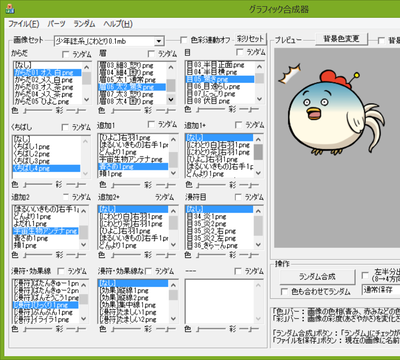
Task: Select くちばし2.png in the くちばし list
Action: tap(32, 154)
